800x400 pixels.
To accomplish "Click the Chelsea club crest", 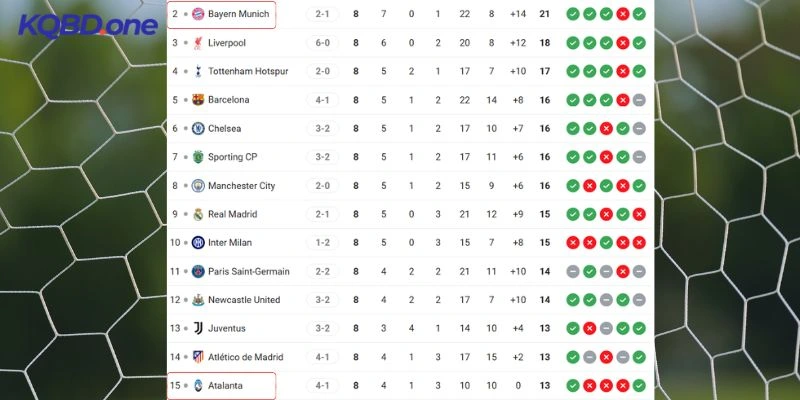I will (198, 128).
